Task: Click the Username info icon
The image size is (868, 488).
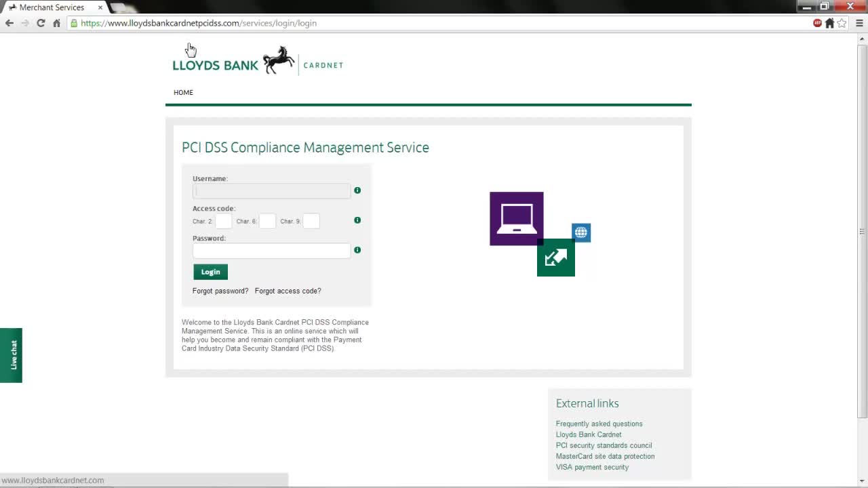Action: [357, 190]
